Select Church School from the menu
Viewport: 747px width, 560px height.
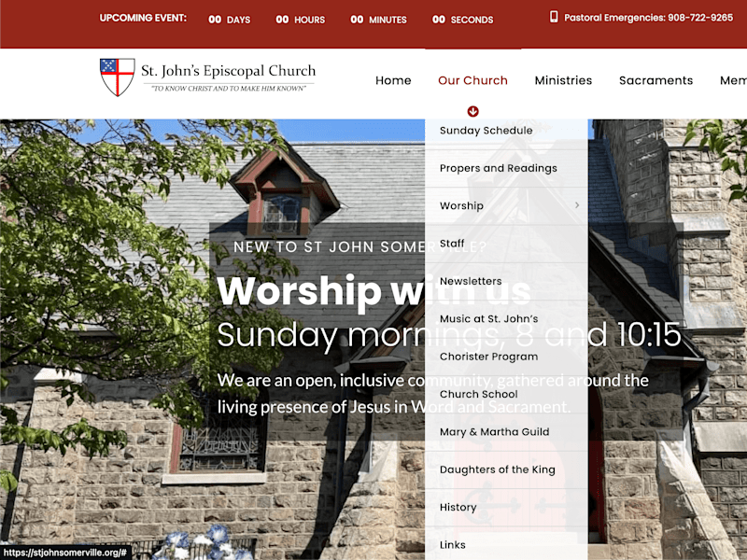[x=478, y=394]
